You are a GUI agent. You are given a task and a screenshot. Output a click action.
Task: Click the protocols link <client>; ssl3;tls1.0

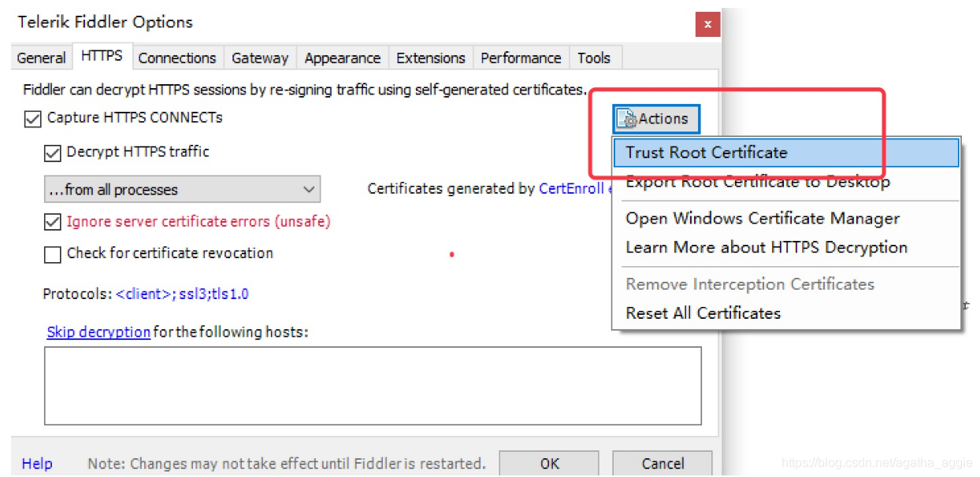tap(182, 294)
